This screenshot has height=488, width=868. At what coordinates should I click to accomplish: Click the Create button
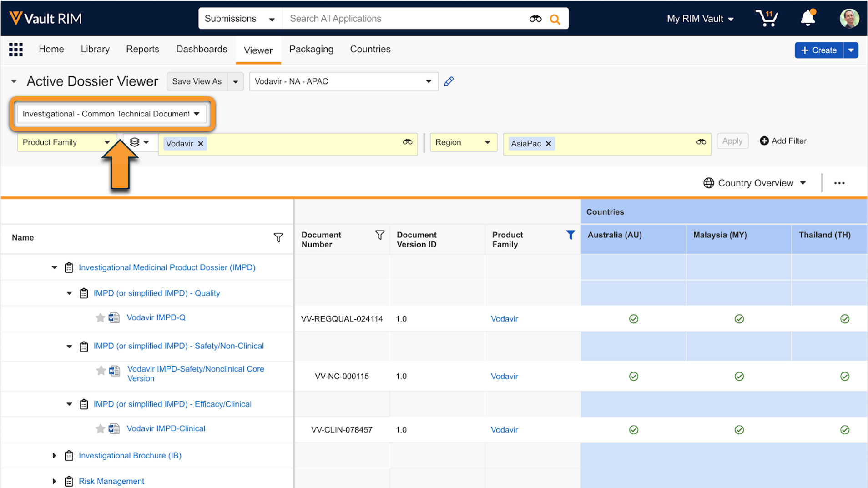coord(819,50)
